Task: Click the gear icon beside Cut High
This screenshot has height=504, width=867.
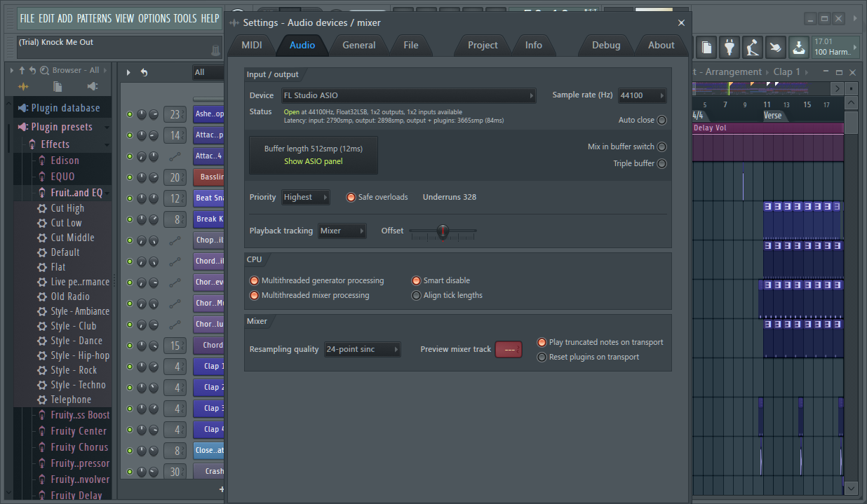Action: [42, 208]
